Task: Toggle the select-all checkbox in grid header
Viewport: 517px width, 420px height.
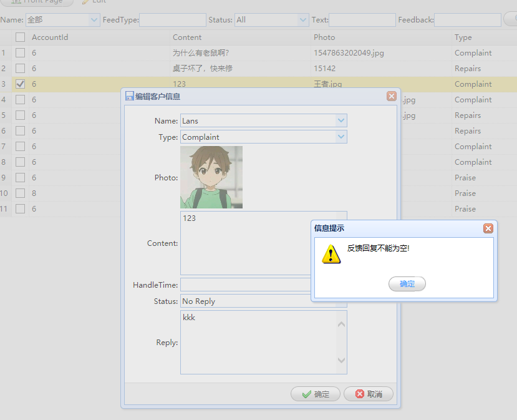Action: tap(20, 37)
